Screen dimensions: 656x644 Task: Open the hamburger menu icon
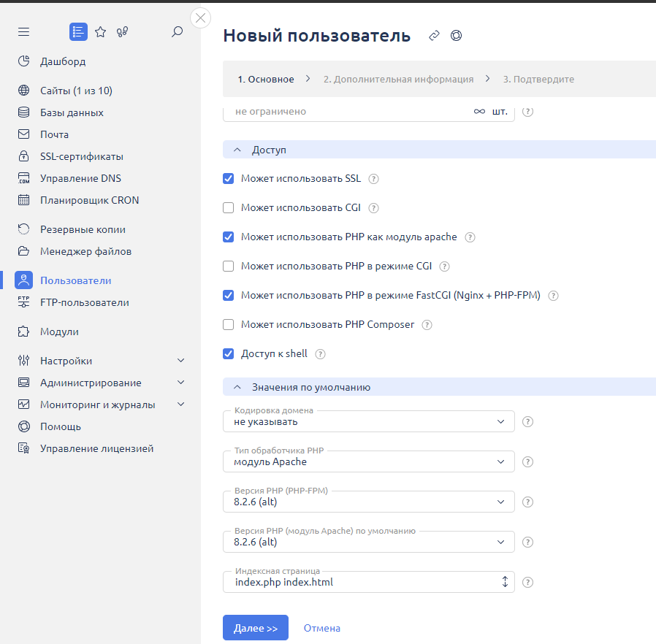[24, 32]
